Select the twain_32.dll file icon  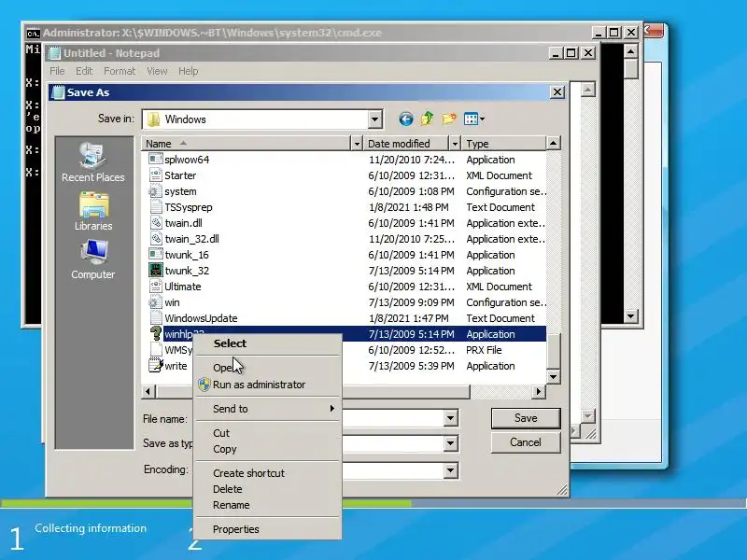(156, 239)
